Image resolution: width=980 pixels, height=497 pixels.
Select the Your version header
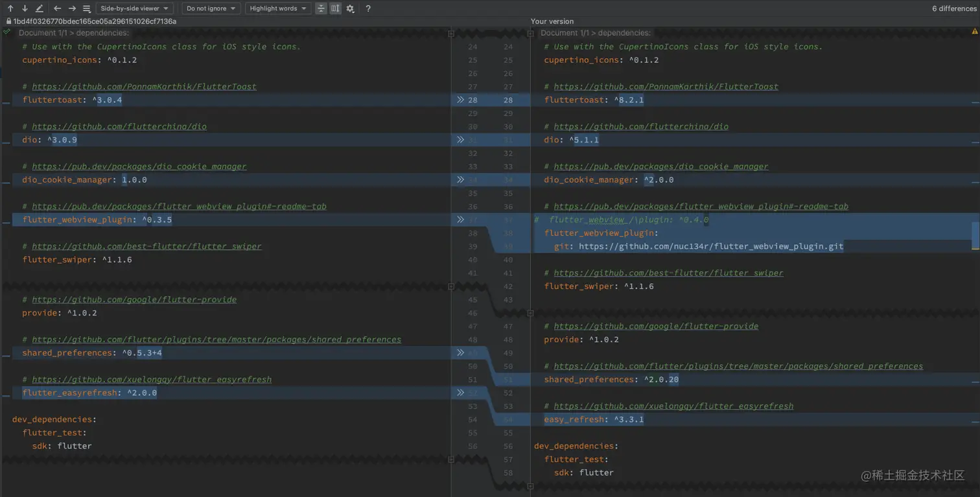[552, 21]
